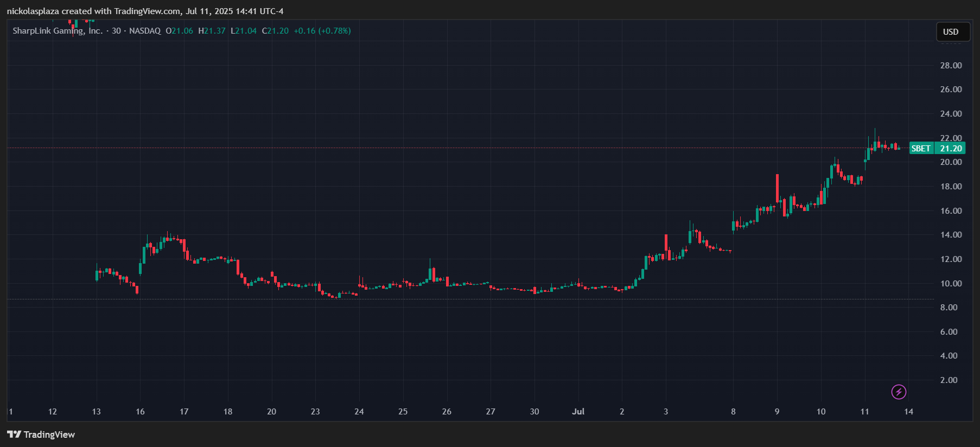Click the SharpLink Gaming, Inc. symbol title
The image size is (980, 447).
point(58,31)
